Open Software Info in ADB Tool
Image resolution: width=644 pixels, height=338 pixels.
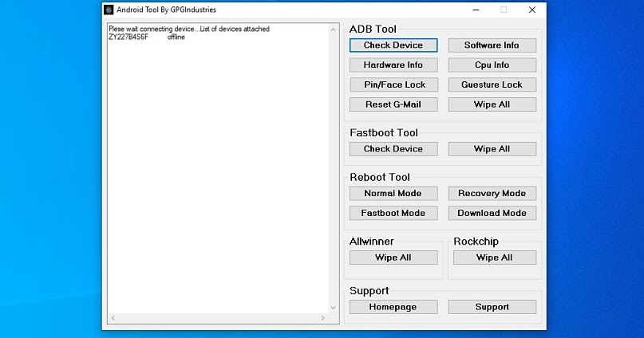pos(492,45)
